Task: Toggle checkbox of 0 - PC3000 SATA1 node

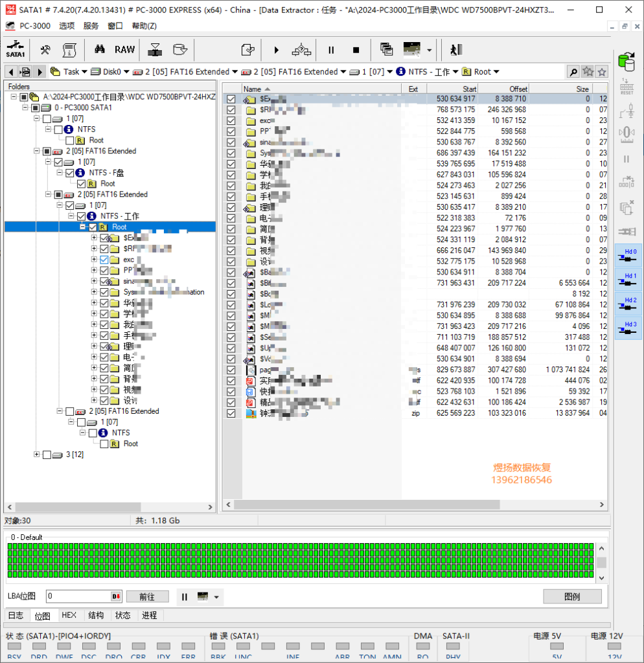Action: (x=36, y=108)
